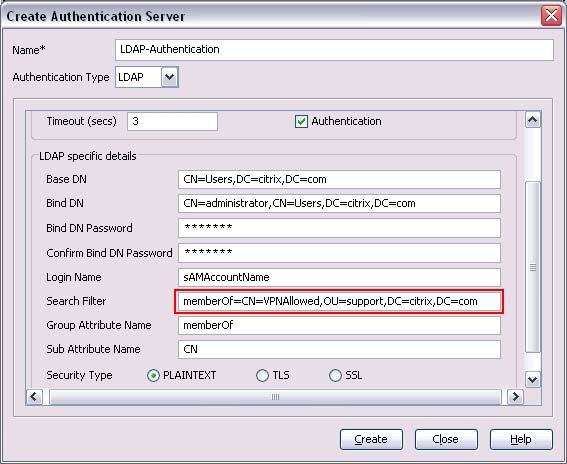Image resolution: width=567 pixels, height=464 pixels.
Task: Focus the Search Filter field
Action: 339,301
